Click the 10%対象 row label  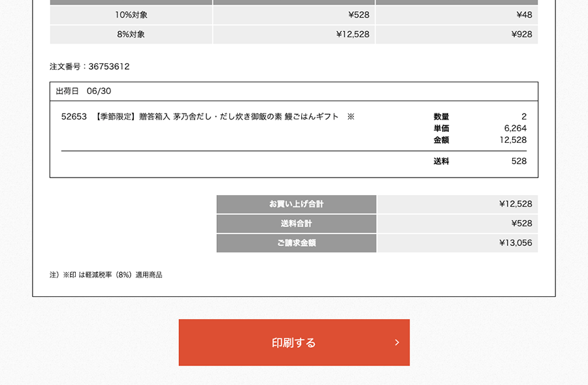click(x=131, y=15)
